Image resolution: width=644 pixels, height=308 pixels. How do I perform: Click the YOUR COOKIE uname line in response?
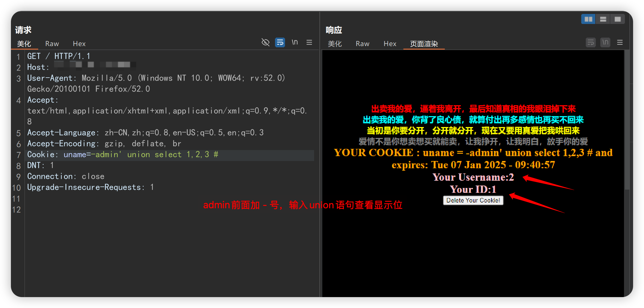pos(473,152)
